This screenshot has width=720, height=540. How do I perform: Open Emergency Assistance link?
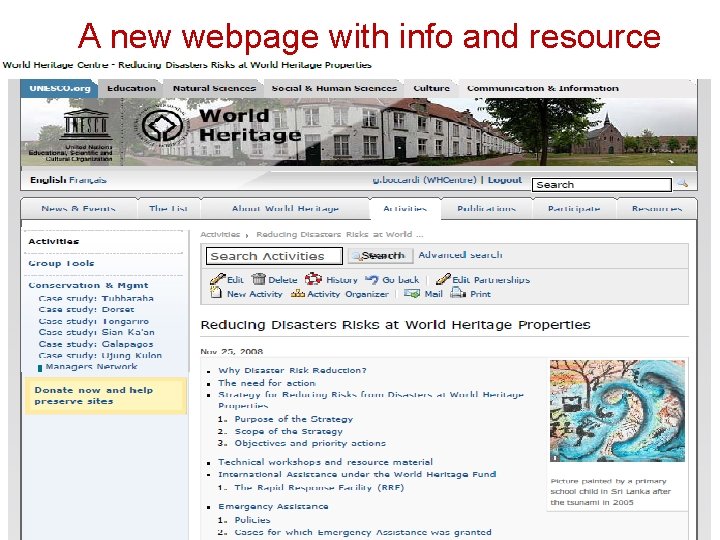[273, 506]
